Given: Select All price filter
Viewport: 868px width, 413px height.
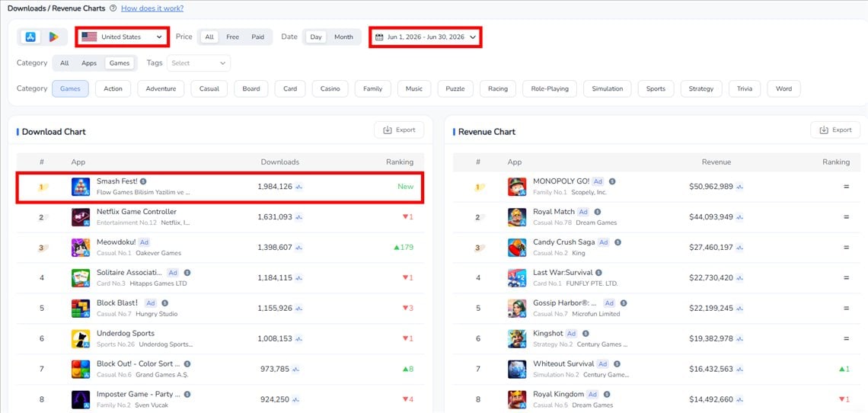Looking at the screenshot, I should [209, 37].
